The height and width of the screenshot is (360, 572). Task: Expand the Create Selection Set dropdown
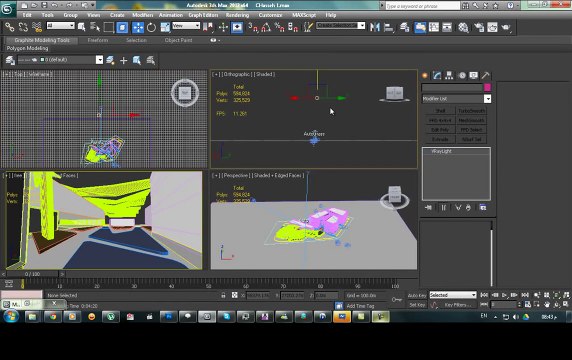(361, 26)
